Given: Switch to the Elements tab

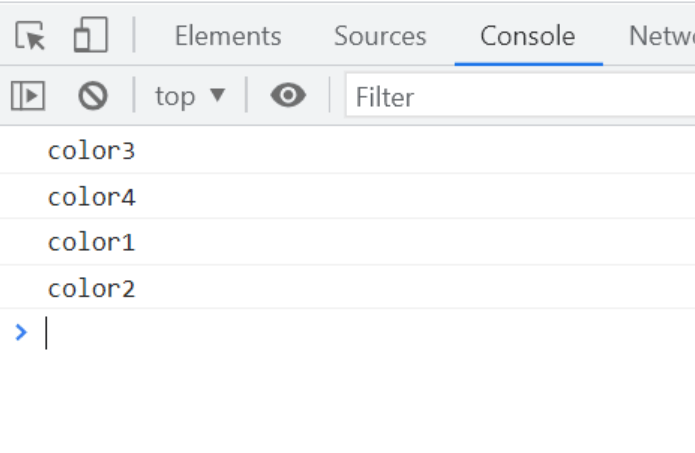Looking at the screenshot, I should (x=228, y=37).
